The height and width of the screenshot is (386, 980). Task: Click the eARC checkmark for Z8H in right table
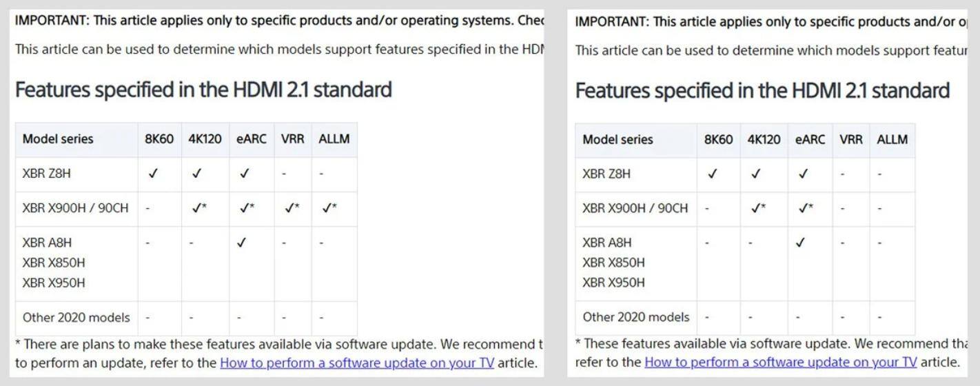[803, 174]
